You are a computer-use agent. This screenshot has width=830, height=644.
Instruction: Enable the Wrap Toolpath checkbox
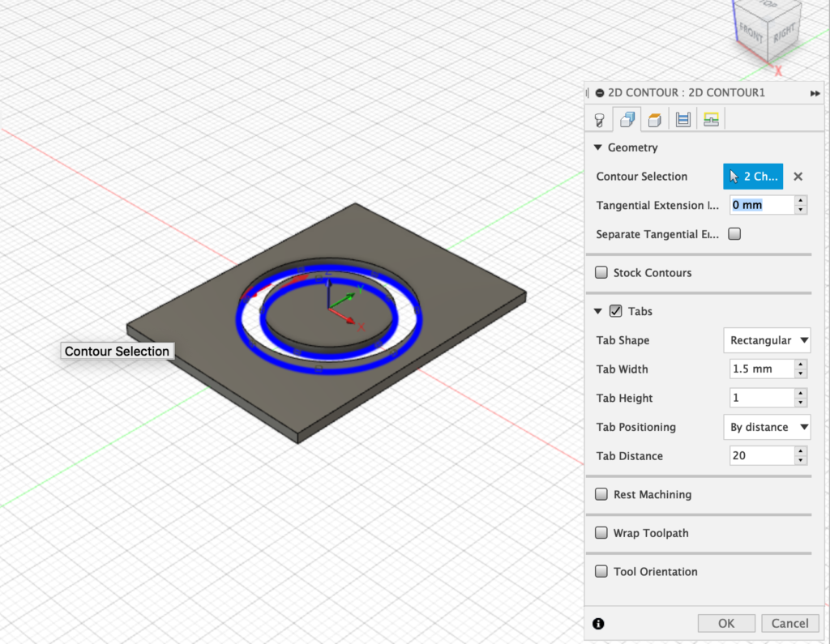[x=601, y=533]
